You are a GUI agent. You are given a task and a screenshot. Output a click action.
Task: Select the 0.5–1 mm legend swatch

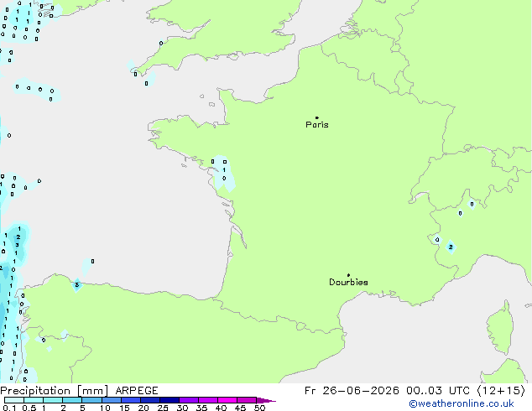coord(34,400)
